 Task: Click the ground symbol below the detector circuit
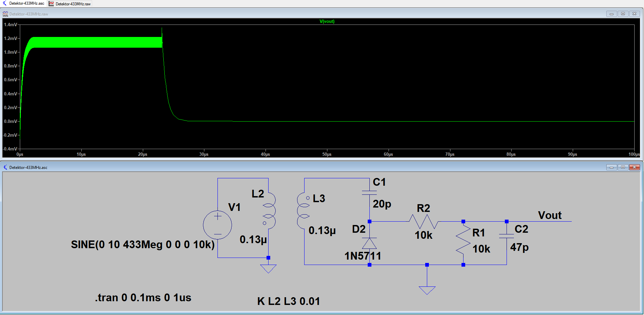click(x=427, y=290)
